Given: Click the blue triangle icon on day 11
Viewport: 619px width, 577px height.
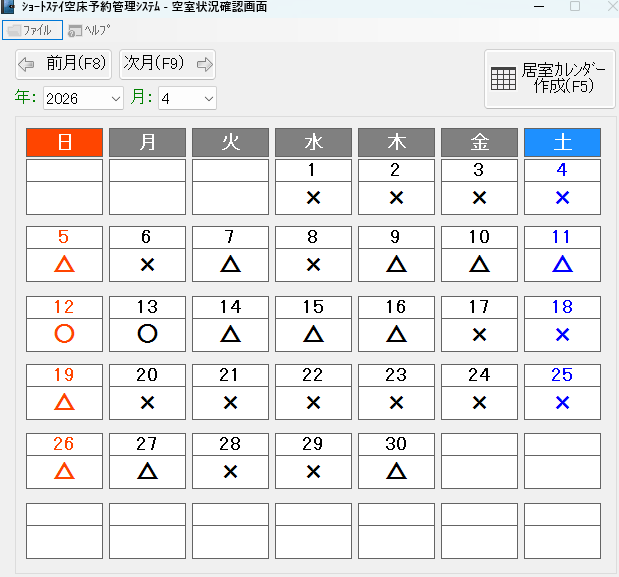Looking at the screenshot, I should (562, 265).
